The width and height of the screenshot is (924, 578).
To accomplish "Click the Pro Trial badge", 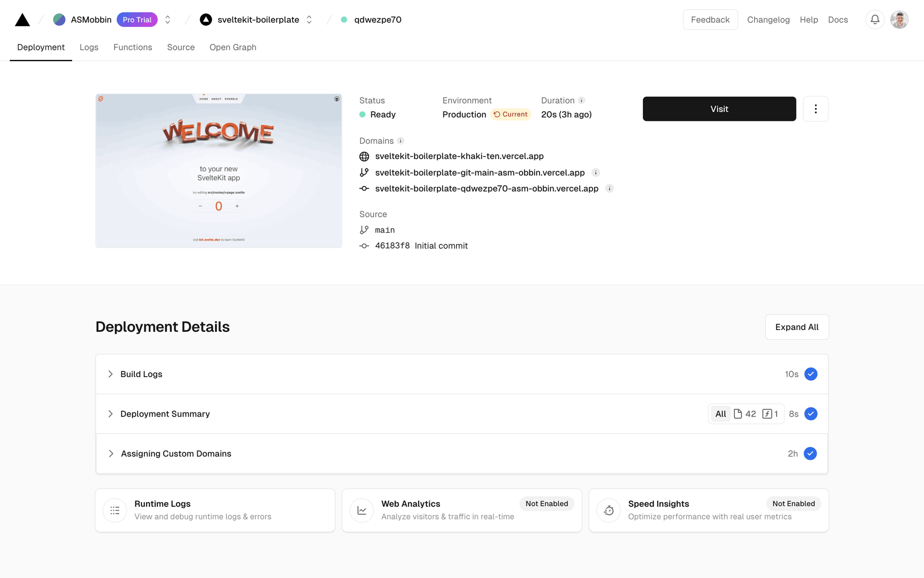I will (x=137, y=20).
